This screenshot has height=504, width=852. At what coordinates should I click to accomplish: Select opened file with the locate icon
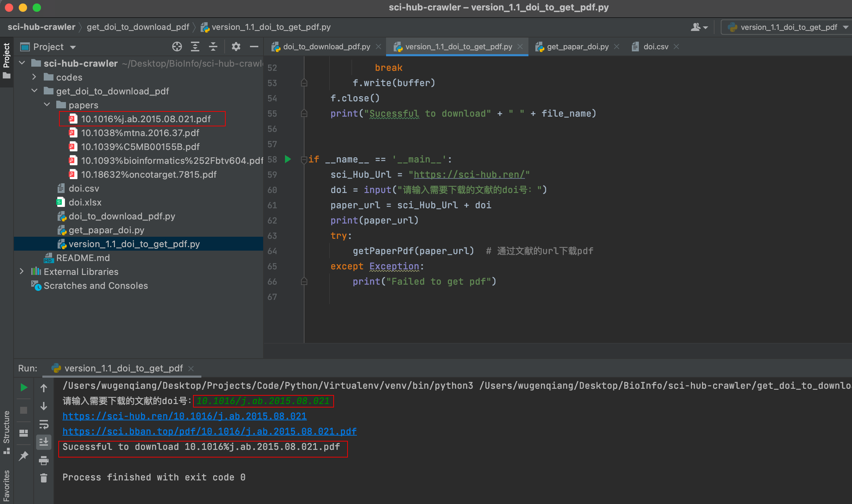(177, 47)
